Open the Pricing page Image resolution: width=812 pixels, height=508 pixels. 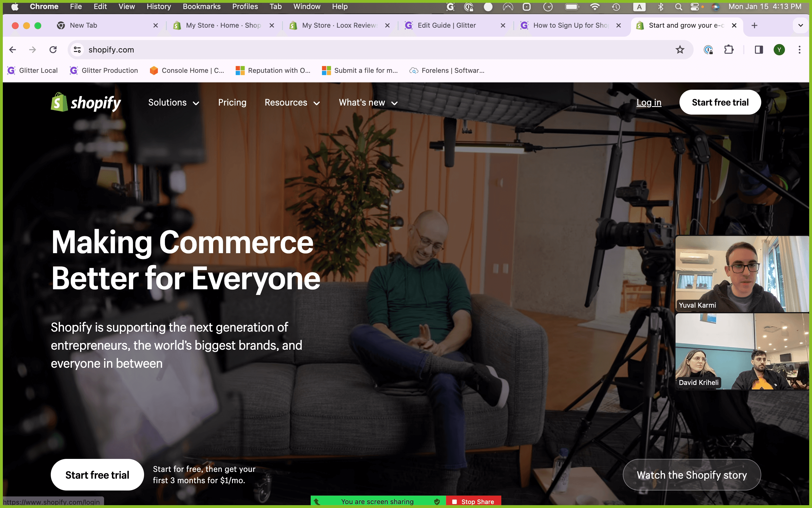[232, 102]
